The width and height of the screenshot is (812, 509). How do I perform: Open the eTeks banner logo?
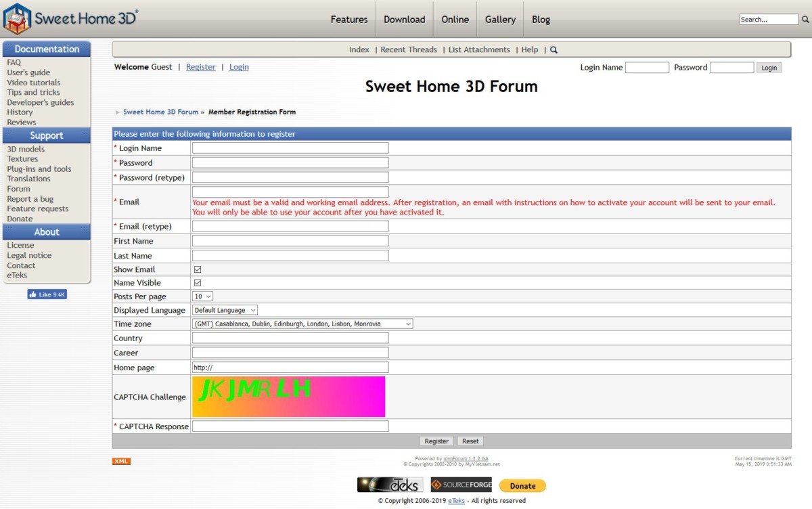(390, 485)
